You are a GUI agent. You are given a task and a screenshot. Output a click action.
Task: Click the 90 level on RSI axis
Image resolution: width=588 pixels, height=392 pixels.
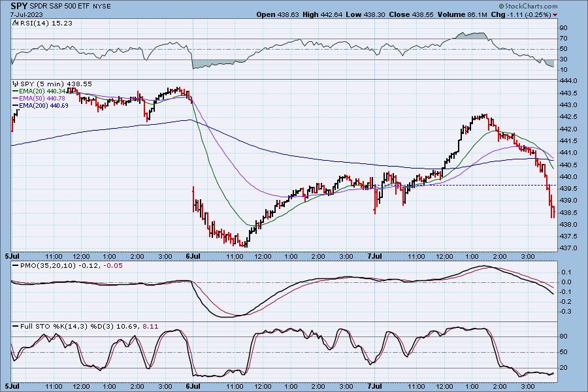[x=564, y=27]
